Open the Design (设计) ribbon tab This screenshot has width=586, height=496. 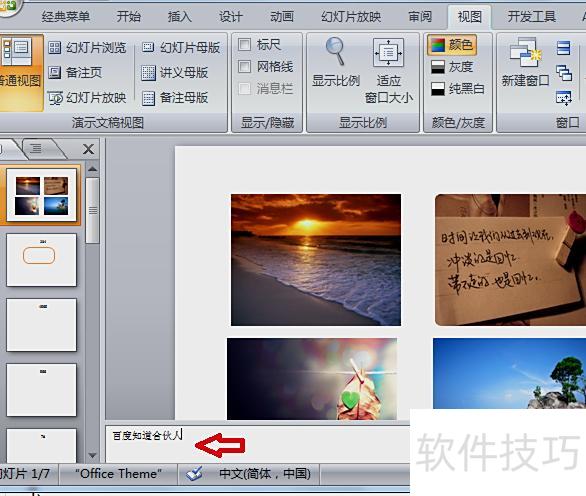coord(231,16)
